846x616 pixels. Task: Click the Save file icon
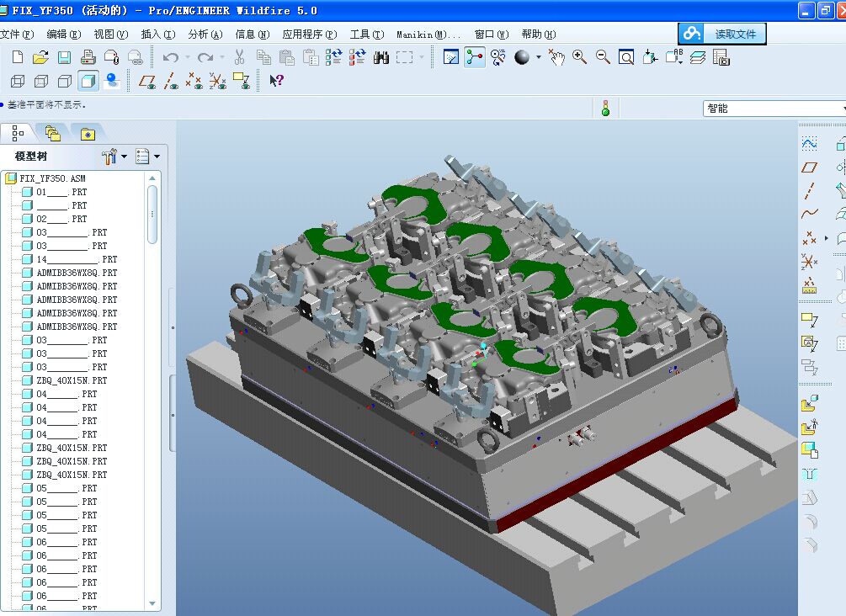tap(64, 57)
